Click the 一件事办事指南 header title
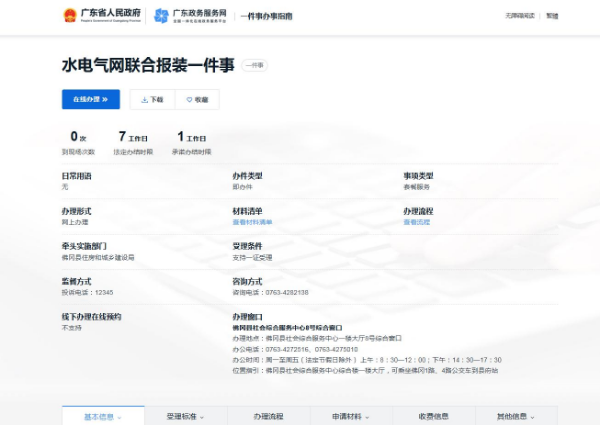This screenshot has height=425, width=600. click(x=266, y=16)
